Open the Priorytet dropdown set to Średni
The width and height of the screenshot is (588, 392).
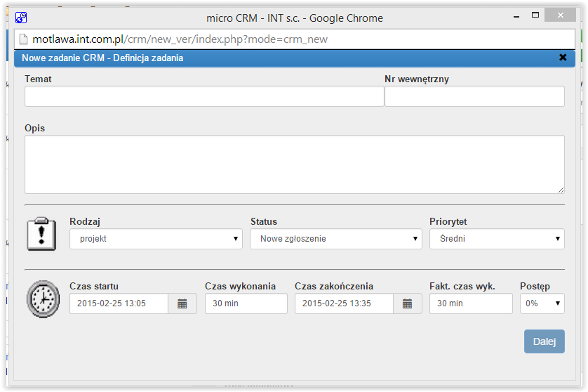click(497, 239)
